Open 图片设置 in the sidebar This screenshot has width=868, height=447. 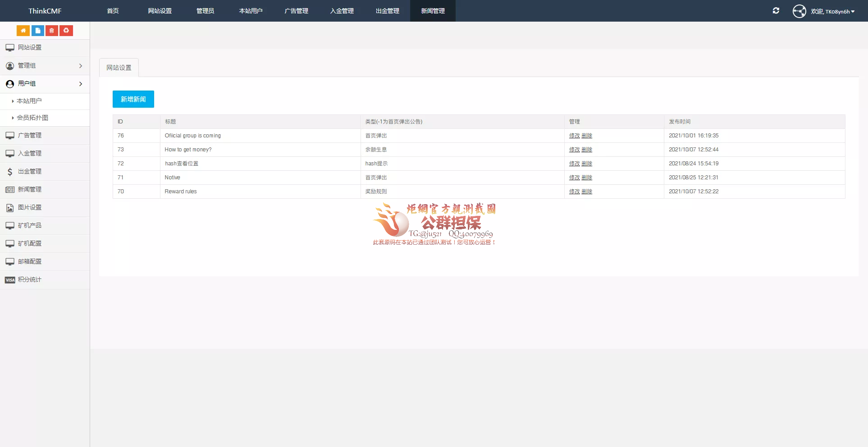(x=30, y=208)
